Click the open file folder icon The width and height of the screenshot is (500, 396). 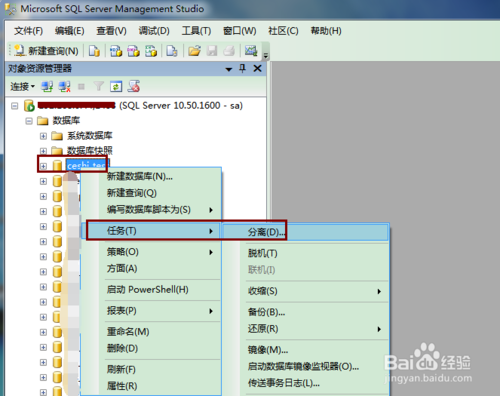point(194,51)
